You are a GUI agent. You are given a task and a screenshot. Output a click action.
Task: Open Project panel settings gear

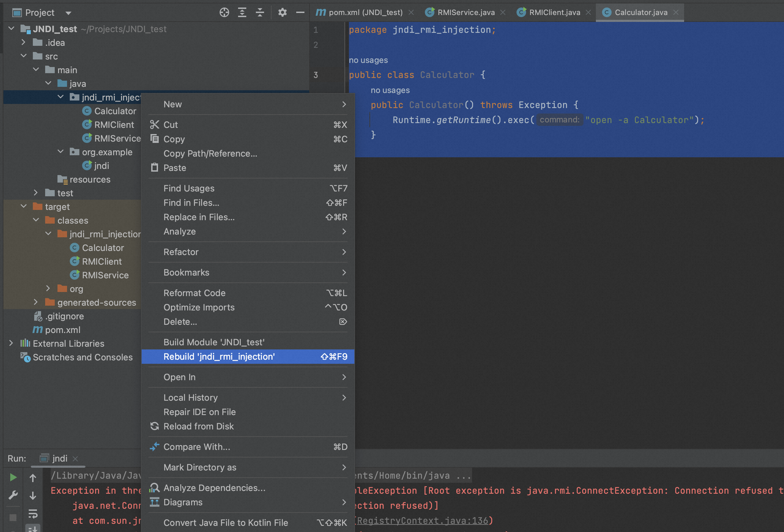coord(282,13)
